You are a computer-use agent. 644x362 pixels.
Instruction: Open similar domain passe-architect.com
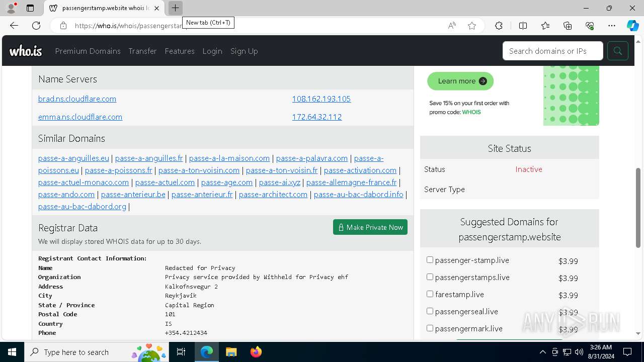(x=273, y=195)
